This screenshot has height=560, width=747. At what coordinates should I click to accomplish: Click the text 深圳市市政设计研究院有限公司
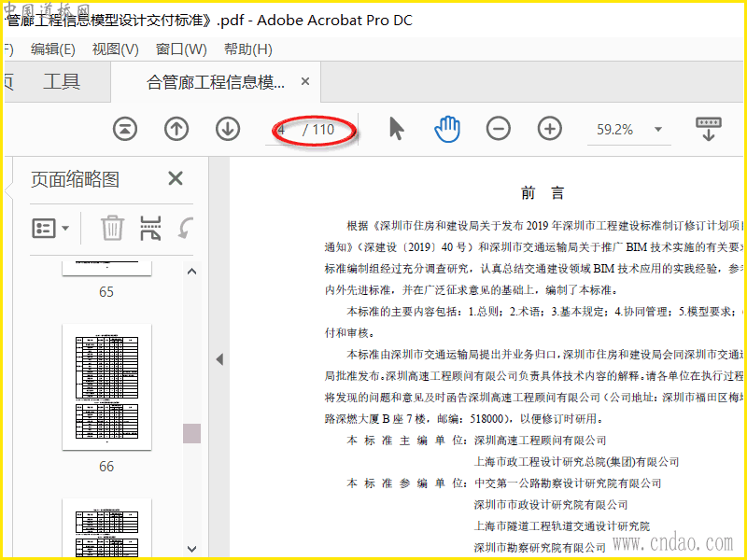pyautogui.click(x=550, y=504)
